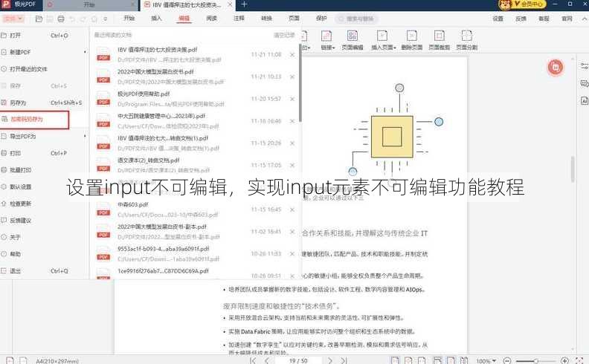
Task: Click 清空记录 link in recent list
Action: [x=284, y=35]
